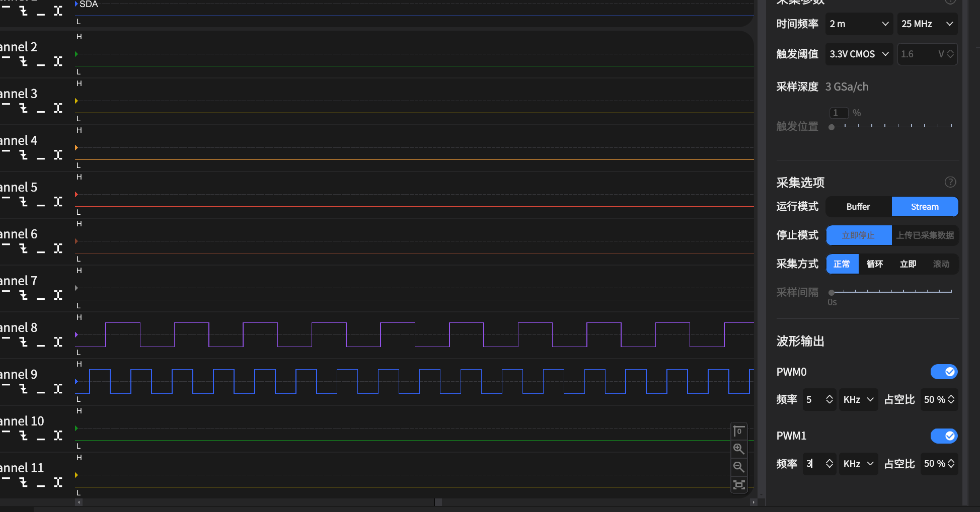Zoom out of the waveform view
The width and height of the screenshot is (980, 512).
(739, 467)
